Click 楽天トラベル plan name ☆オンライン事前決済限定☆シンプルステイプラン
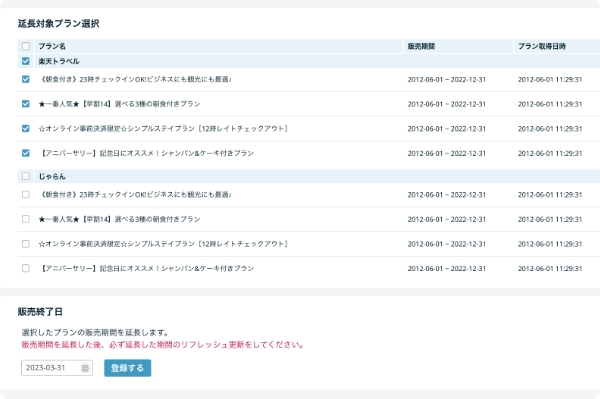The width and height of the screenshot is (600, 399). [x=163, y=129]
